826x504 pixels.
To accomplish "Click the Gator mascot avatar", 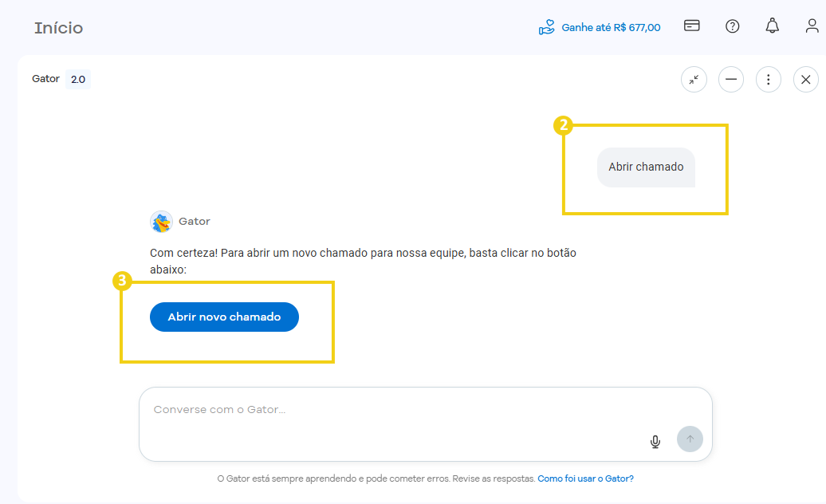I will pyautogui.click(x=161, y=222).
